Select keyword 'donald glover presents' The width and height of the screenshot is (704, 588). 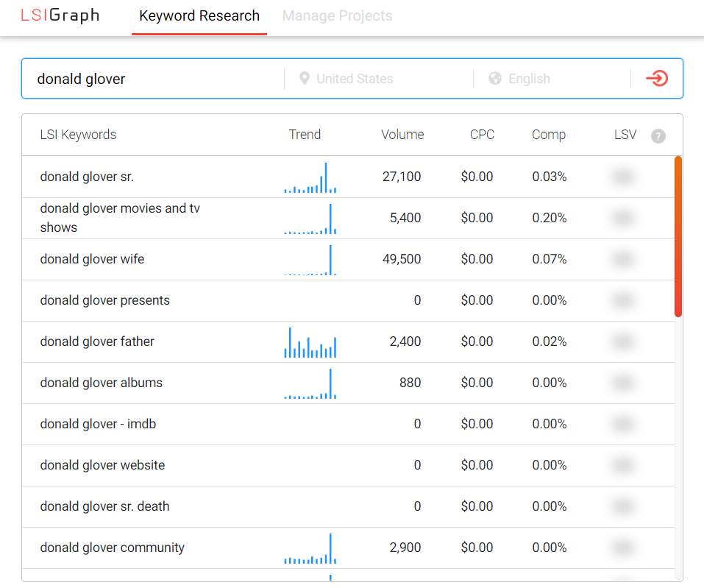(104, 300)
